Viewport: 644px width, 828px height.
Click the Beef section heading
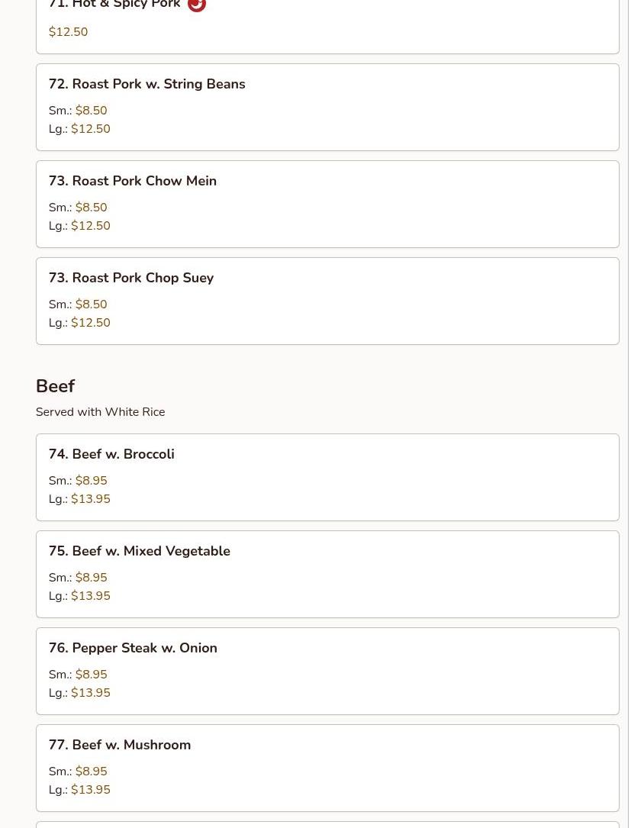point(55,386)
